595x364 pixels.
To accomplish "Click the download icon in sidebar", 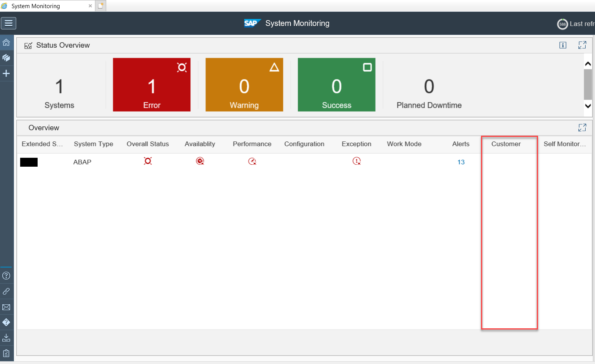I will [x=6, y=338].
